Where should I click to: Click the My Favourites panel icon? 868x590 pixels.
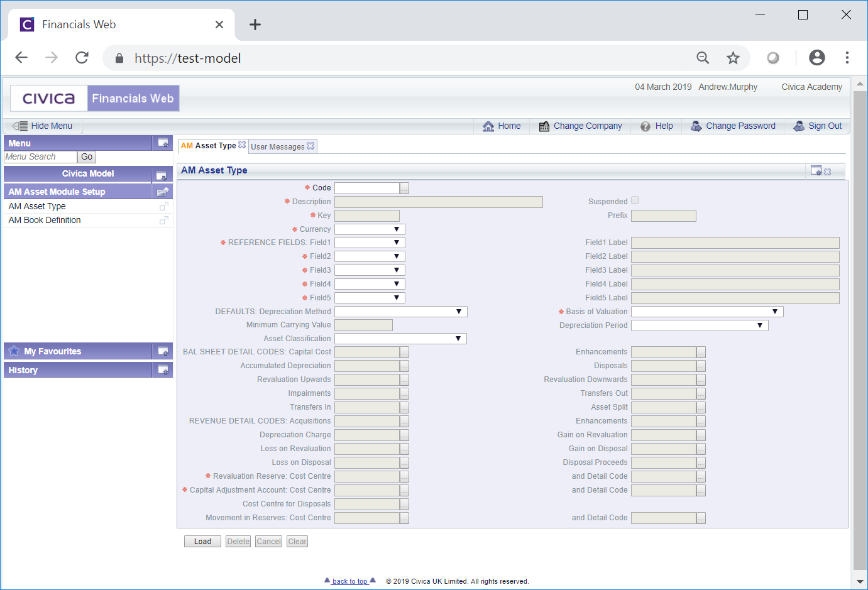click(163, 351)
